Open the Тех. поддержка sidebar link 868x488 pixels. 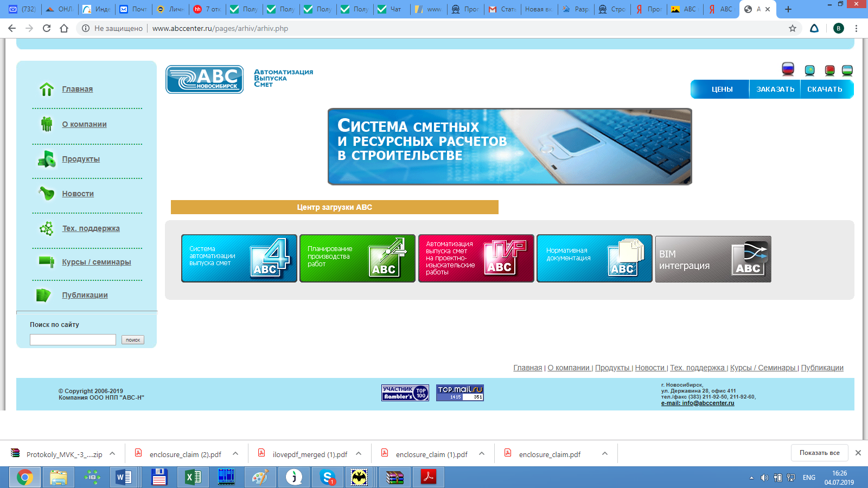click(x=91, y=228)
